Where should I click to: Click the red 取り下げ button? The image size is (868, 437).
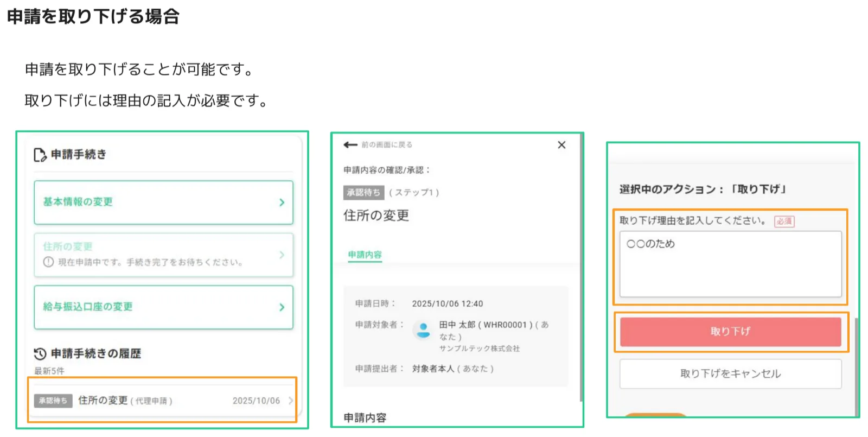730,332
